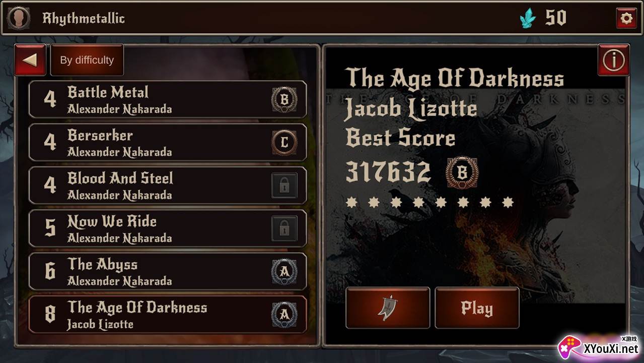Click the eight-star difficulty rating row

point(430,203)
